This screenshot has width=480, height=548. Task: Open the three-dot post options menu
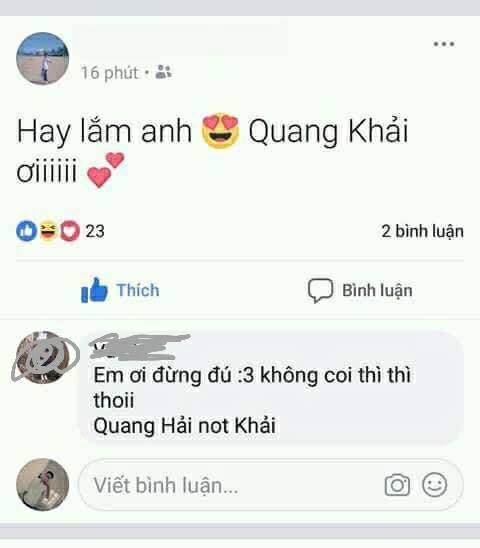444,44
